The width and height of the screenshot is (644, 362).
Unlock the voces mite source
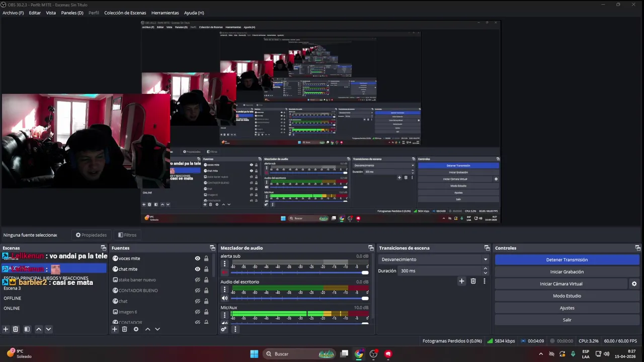coord(206,258)
